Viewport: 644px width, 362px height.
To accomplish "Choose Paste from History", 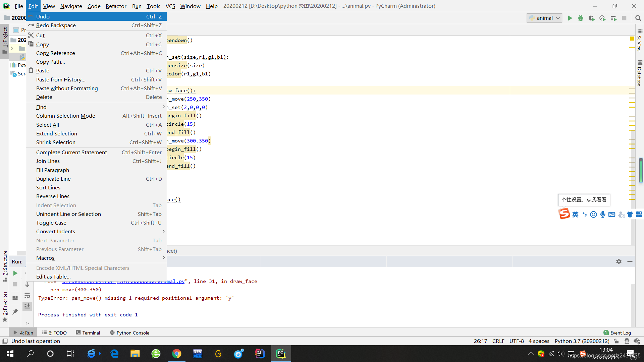I will [x=97, y=79].
